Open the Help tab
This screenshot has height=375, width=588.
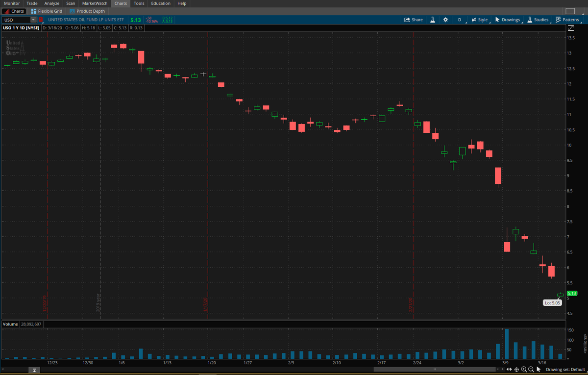pos(182,3)
